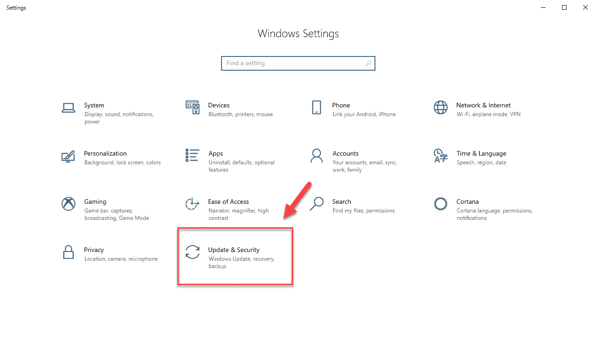Minimize the Settings window
The height and width of the screenshot is (364, 596).
[x=543, y=7]
